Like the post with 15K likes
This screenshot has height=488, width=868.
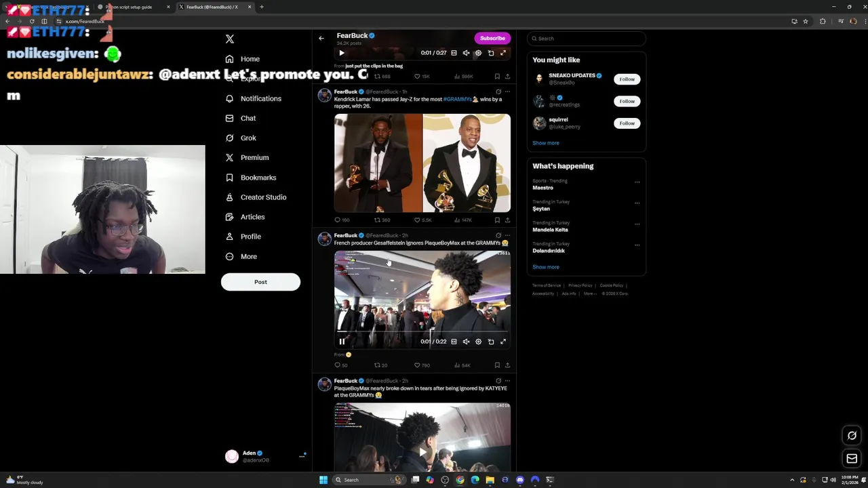(422, 77)
